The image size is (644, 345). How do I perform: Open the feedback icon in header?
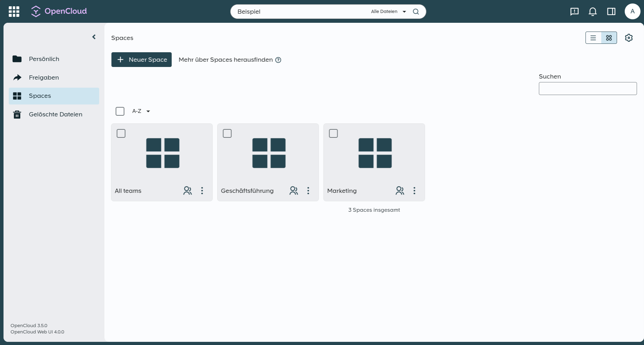point(574,12)
